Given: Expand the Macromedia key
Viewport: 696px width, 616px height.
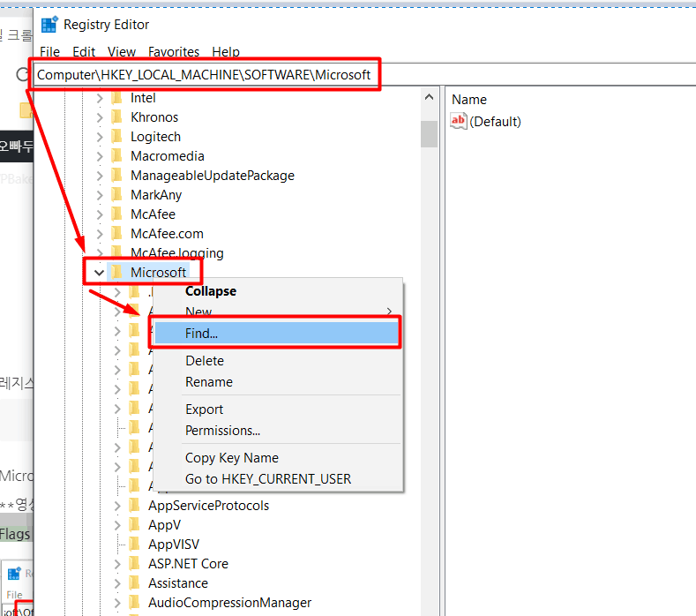Looking at the screenshot, I should point(100,156).
